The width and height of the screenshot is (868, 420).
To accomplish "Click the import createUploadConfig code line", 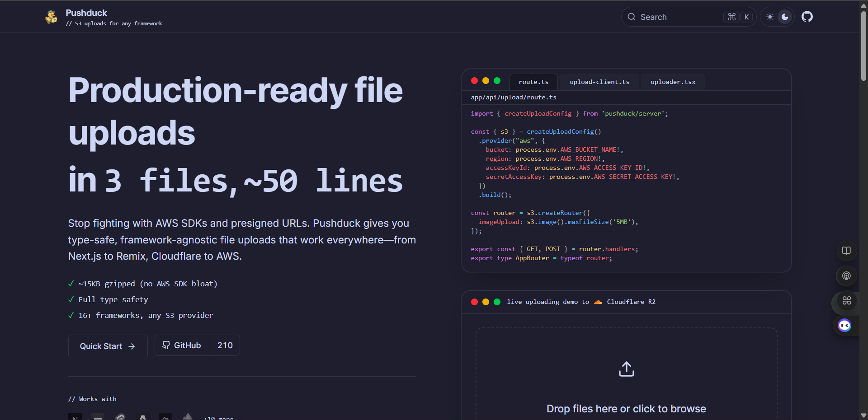I will tap(569, 113).
